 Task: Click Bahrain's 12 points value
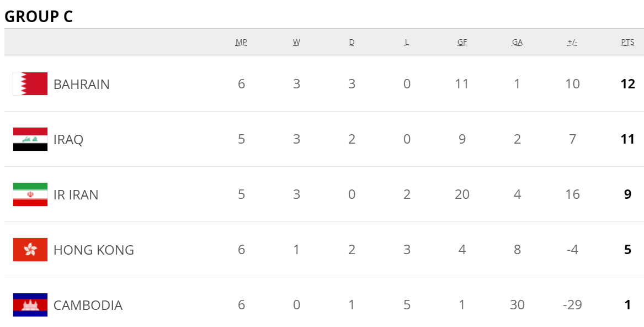tap(627, 84)
